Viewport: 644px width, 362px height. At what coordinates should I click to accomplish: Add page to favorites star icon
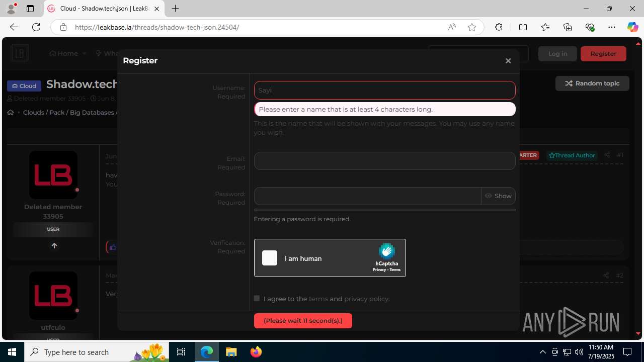point(472,27)
